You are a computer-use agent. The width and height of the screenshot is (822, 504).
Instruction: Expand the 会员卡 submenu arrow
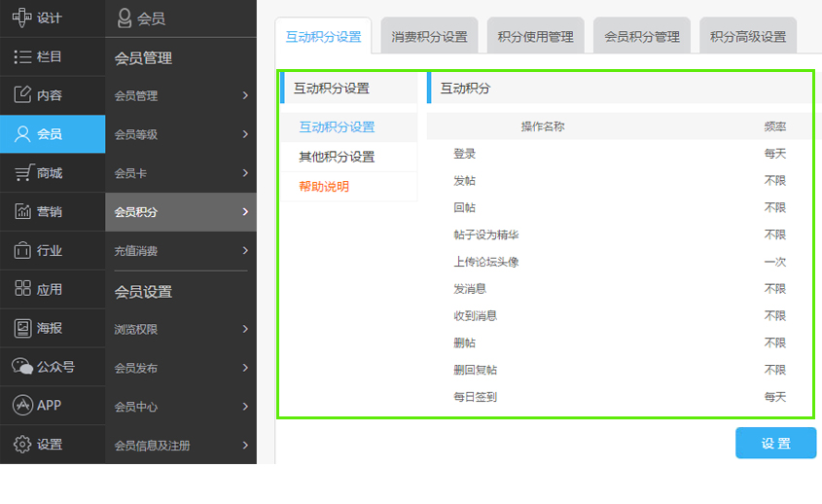click(245, 173)
